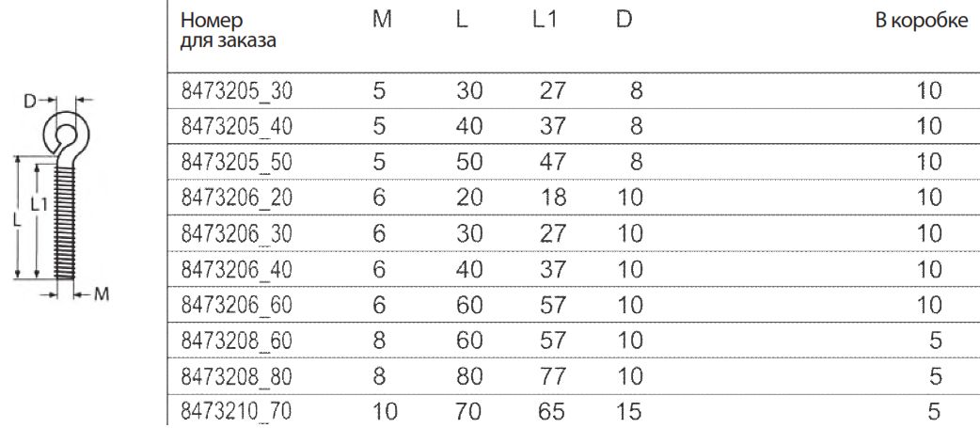Image resolution: width=980 pixels, height=428 pixels.
Task: Select order number 8473206_20
Action: [x=237, y=198]
